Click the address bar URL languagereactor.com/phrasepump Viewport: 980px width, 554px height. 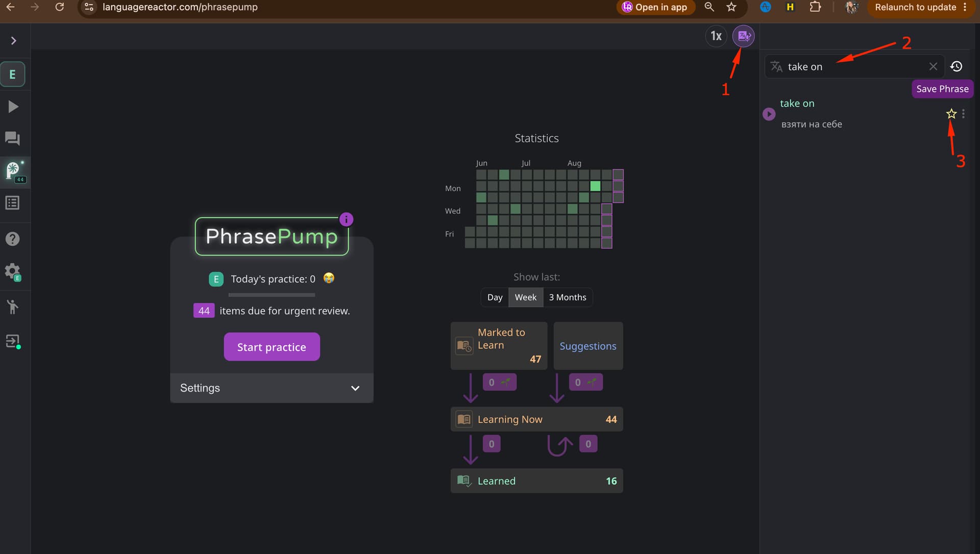click(x=180, y=7)
